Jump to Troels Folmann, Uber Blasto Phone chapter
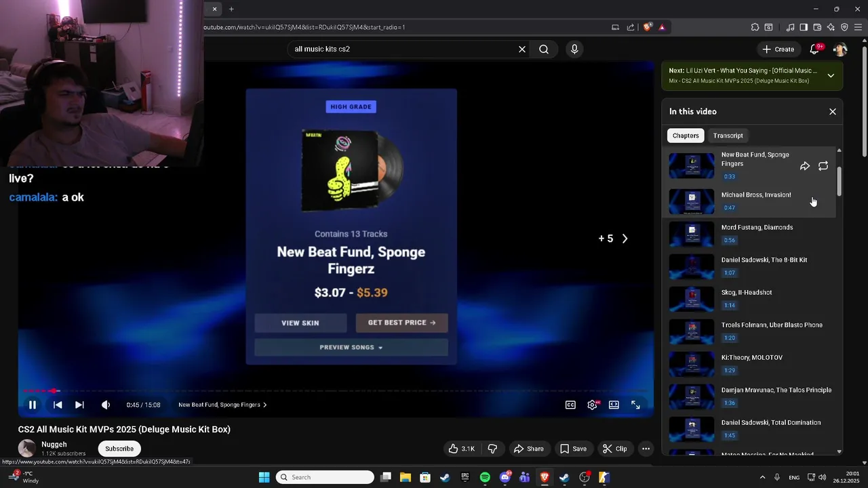The image size is (868, 488). 749,331
